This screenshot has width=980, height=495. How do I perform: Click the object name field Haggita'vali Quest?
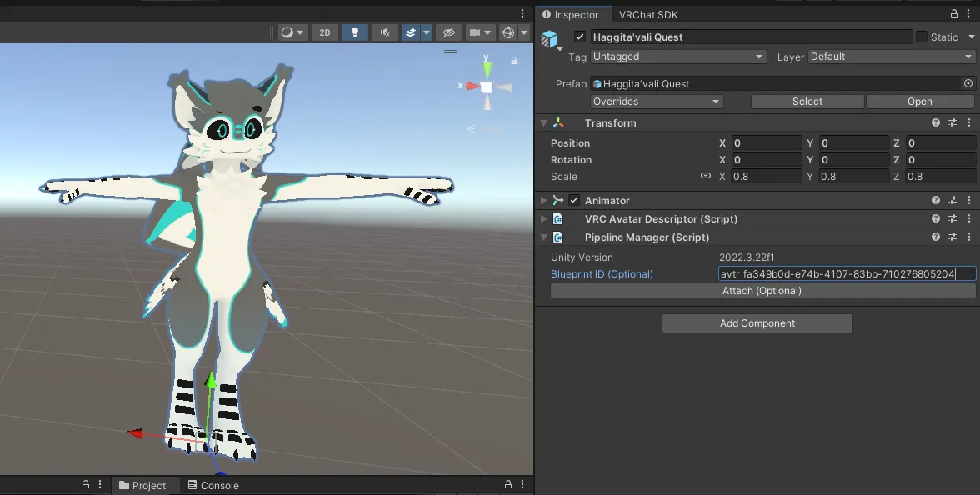tap(751, 37)
